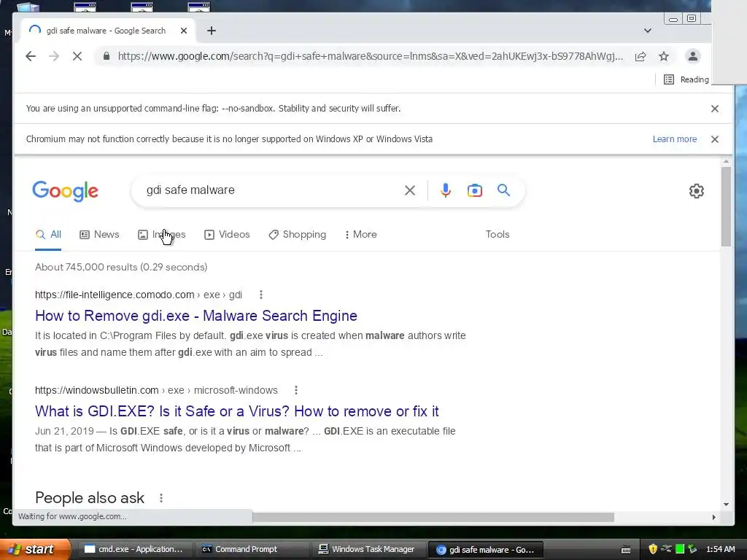
Task: Open the Chrome profile avatar menu
Action: tap(693, 56)
